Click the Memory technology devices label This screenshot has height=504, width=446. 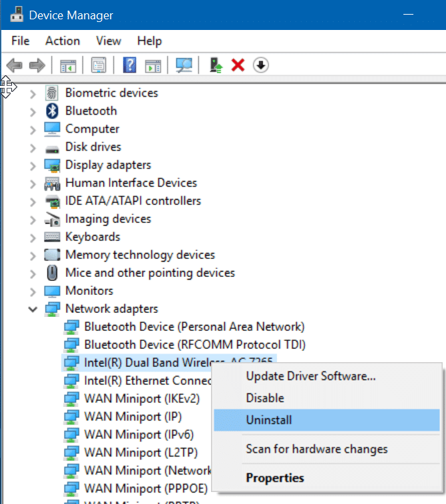point(140,255)
